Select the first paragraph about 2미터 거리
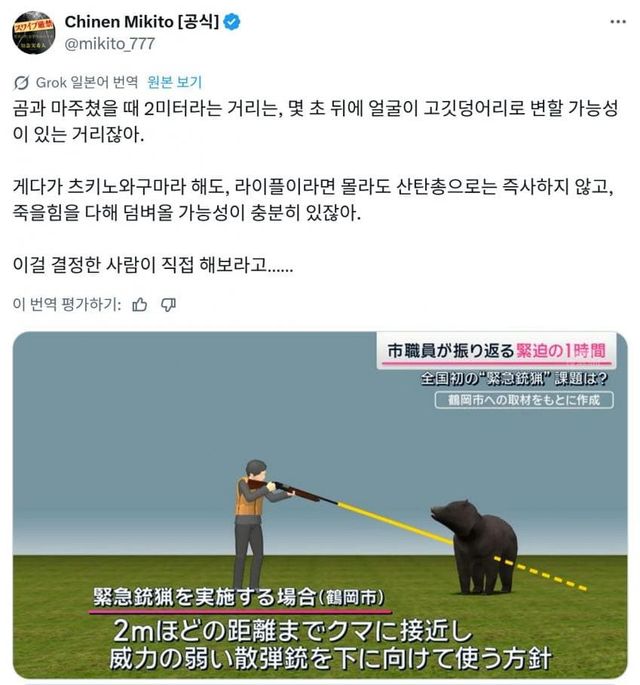The height and width of the screenshot is (685, 640). [315, 121]
